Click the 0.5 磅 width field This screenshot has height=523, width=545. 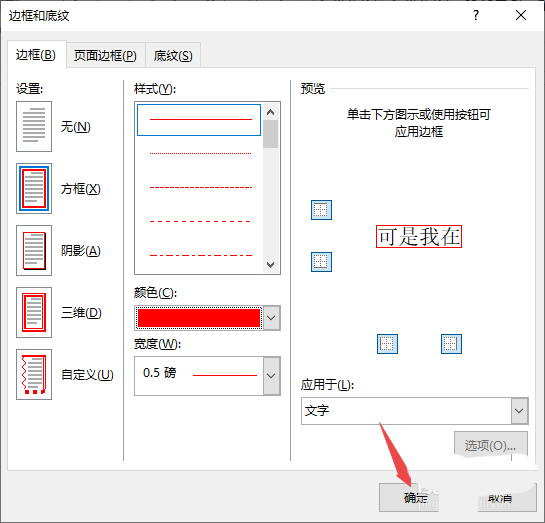click(199, 376)
